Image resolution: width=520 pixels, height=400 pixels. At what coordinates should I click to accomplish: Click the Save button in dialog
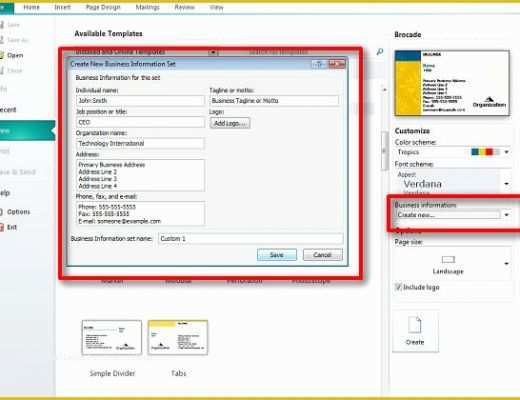coord(277,255)
